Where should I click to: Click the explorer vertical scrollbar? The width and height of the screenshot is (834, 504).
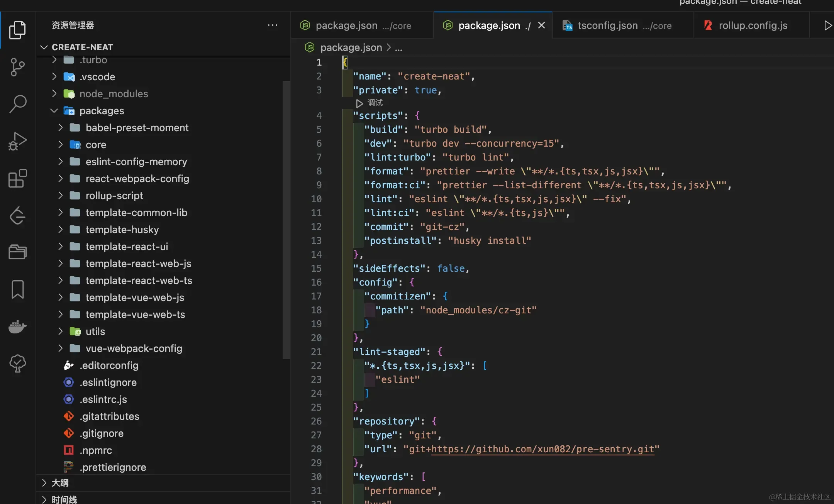(x=286, y=220)
